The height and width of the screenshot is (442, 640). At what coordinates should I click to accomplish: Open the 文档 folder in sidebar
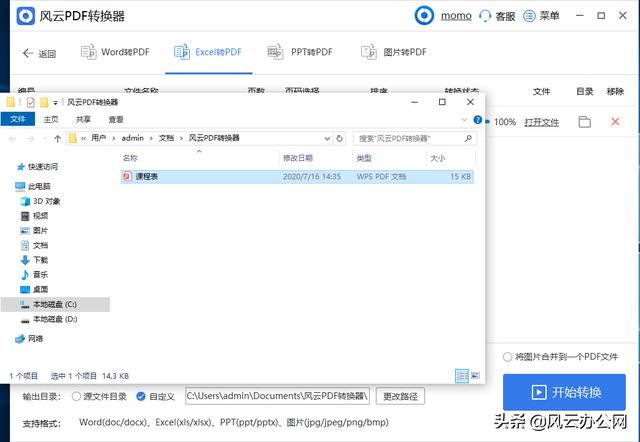coord(34,245)
